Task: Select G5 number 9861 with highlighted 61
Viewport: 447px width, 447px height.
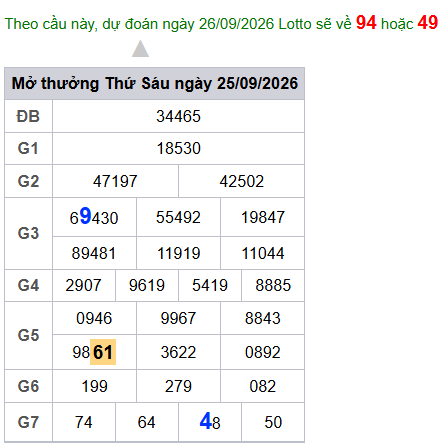Action: [94, 352]
